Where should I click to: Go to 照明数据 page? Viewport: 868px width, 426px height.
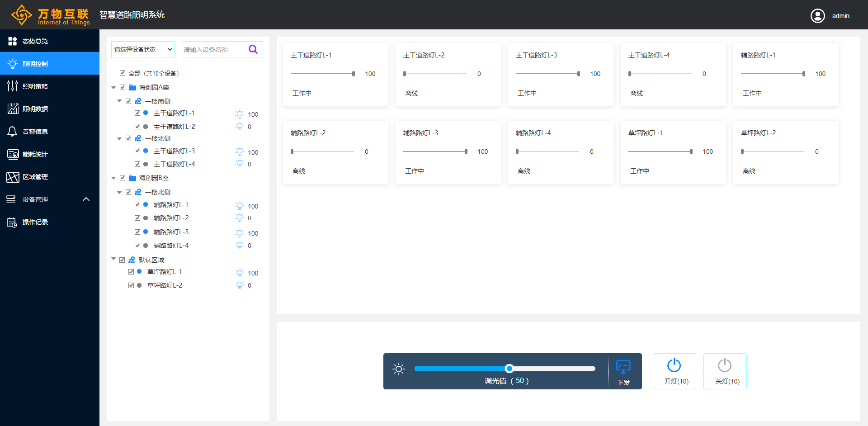pyautogui.click(x=50, y=109)
